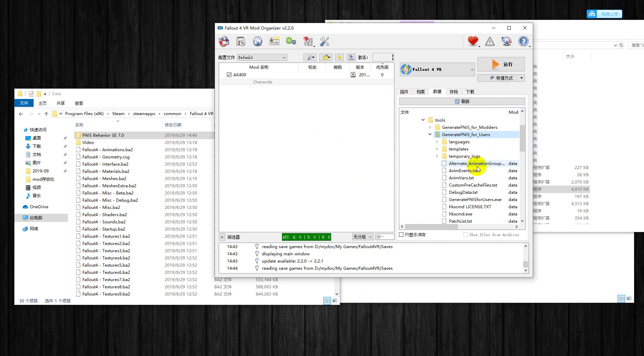Switch to the 插件 plugins tab

(404, 92)
